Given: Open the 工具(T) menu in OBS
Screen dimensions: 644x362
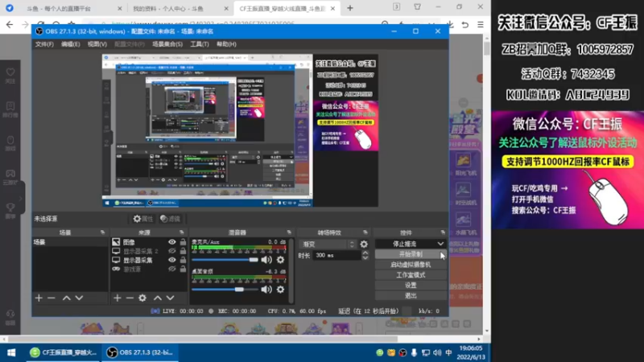Looking at the screenshot, I should tap(200, 44).
